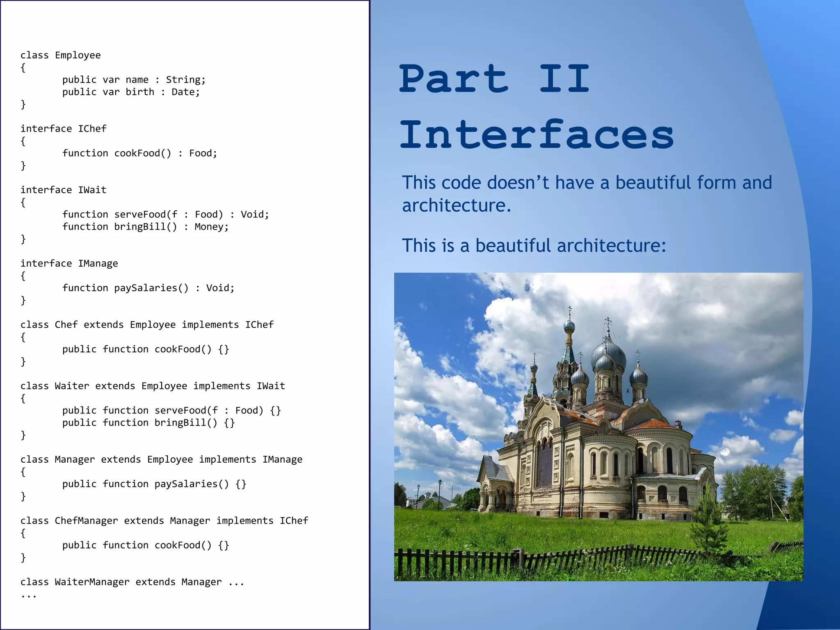840x630 pixels.
Task: Click 'public function bringBill() {}' line
Action: pyautogui.click(x=148, y=423)
